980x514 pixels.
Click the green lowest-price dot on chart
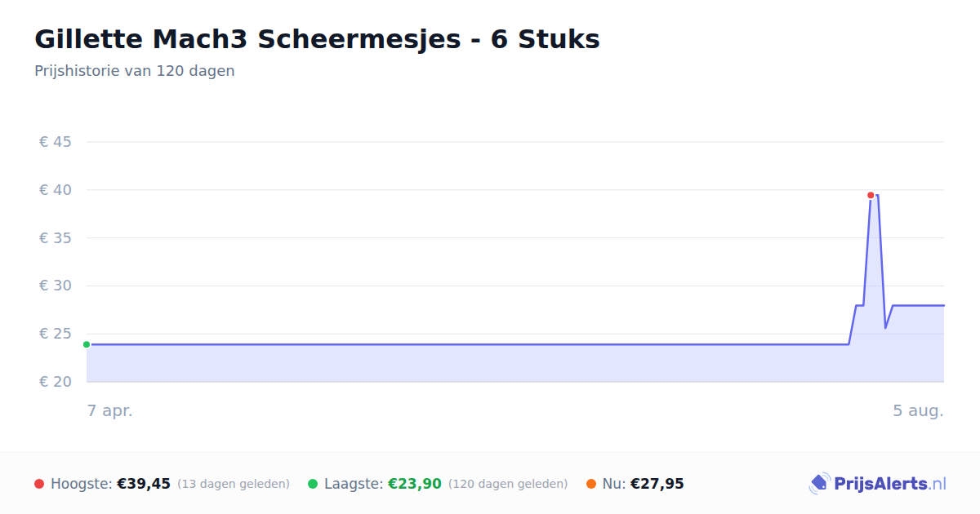tap(87, 344)
